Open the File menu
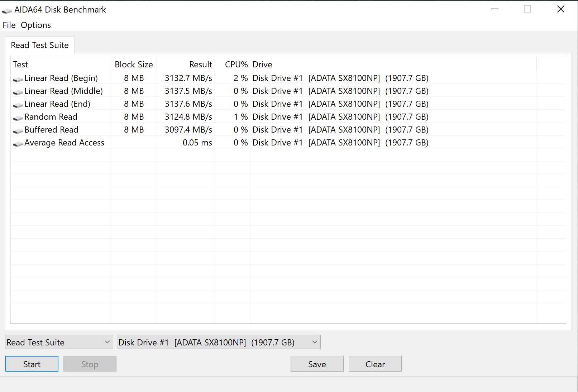This screenshot has width=578, height=392. coord(9,25)
